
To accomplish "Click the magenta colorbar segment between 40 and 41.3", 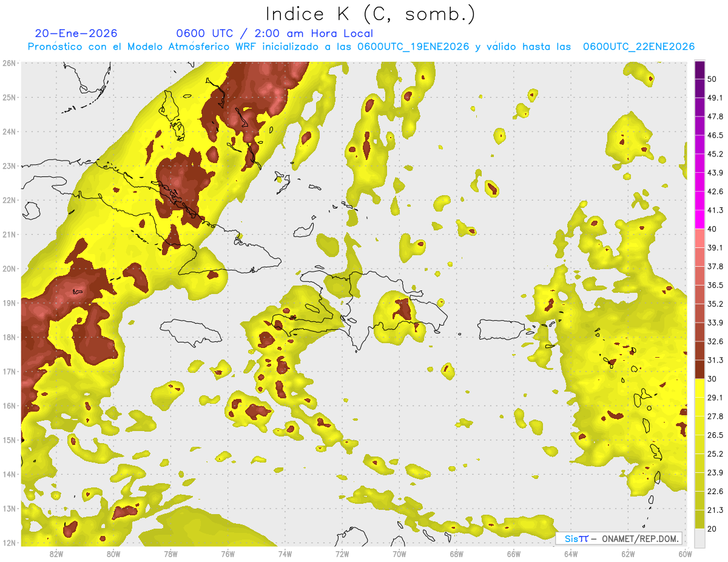I will [x=699, y=219].
